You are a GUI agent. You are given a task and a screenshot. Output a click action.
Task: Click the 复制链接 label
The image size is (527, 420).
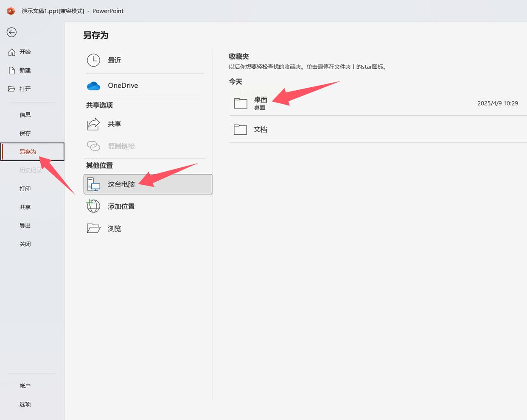point(121,146)
